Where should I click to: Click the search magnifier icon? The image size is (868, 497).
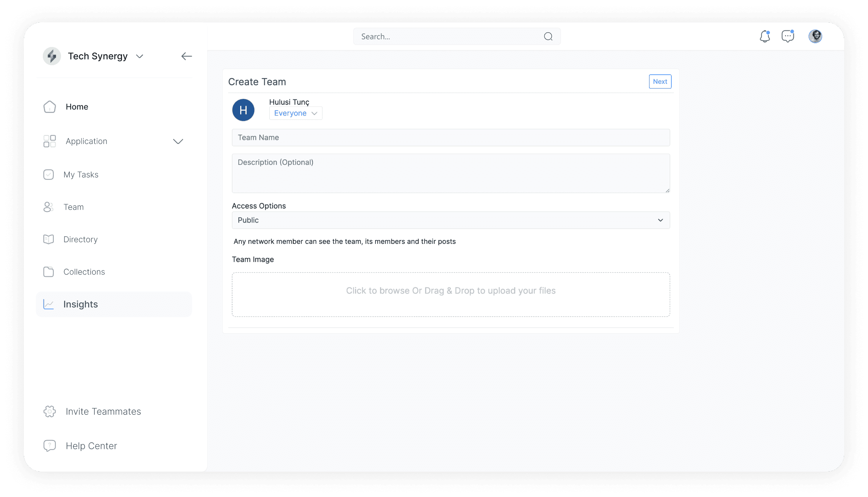(548, 36)
